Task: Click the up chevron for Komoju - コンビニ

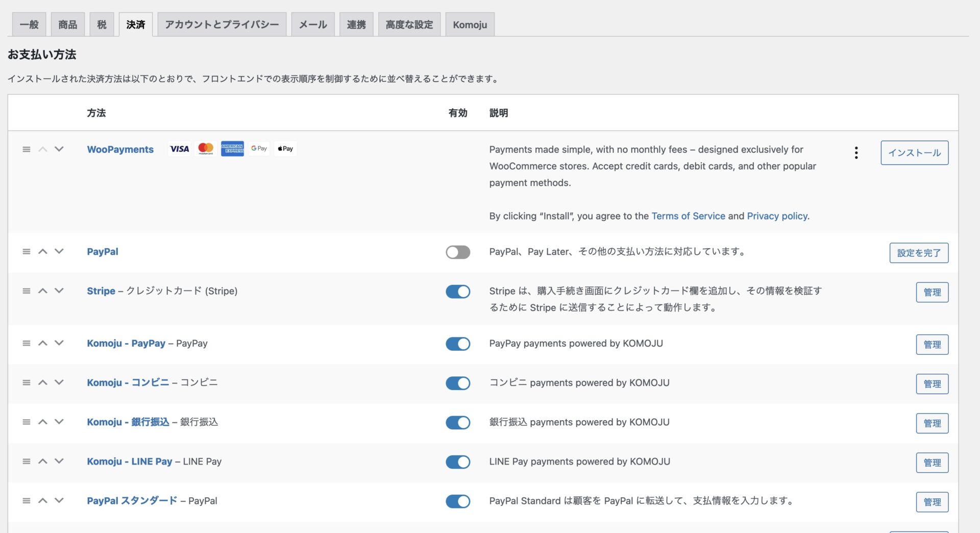Action: click(x=43, y=383)
